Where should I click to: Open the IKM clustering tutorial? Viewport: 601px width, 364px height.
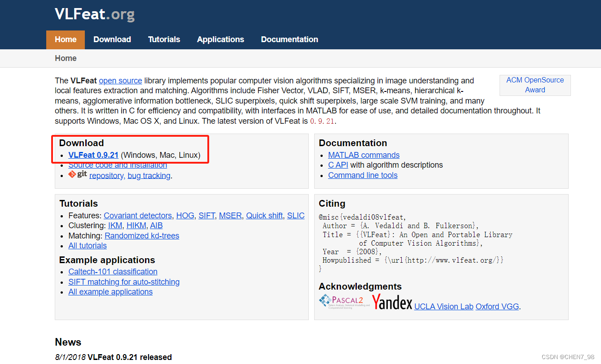click(x=115, y=225)
